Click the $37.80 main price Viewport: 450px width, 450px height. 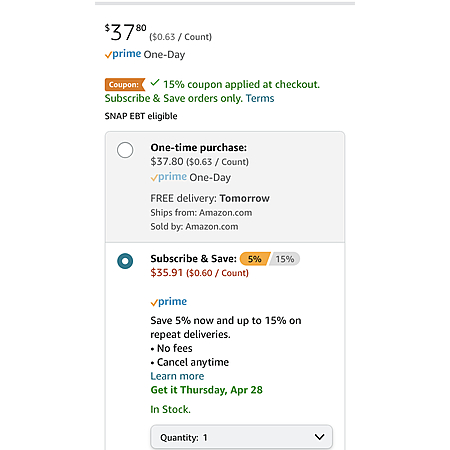tap(125, 32)
